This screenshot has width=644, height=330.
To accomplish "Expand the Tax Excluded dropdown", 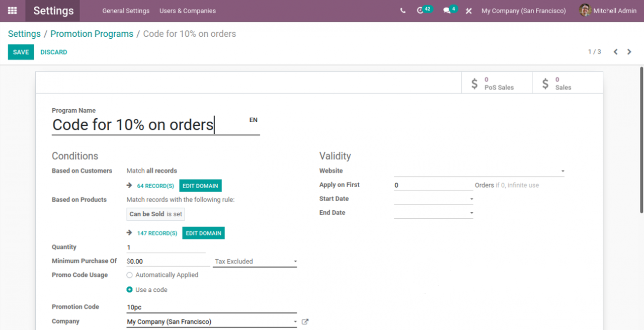I will tap(255, 262).
